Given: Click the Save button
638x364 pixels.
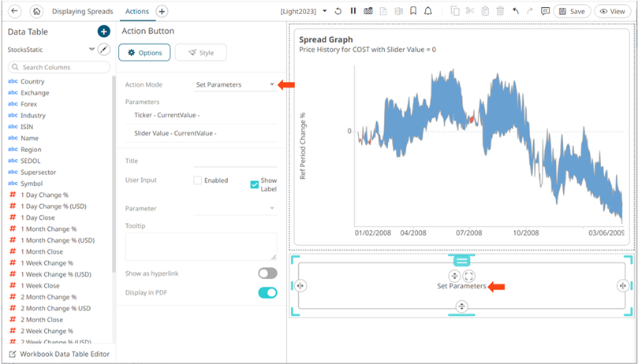Looking at the screenshot, I should pyautogui.click(x=572, y=12).
